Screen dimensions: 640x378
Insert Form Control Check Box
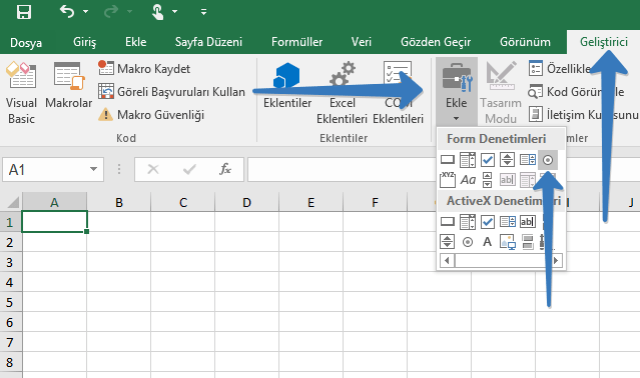point(487,160)
